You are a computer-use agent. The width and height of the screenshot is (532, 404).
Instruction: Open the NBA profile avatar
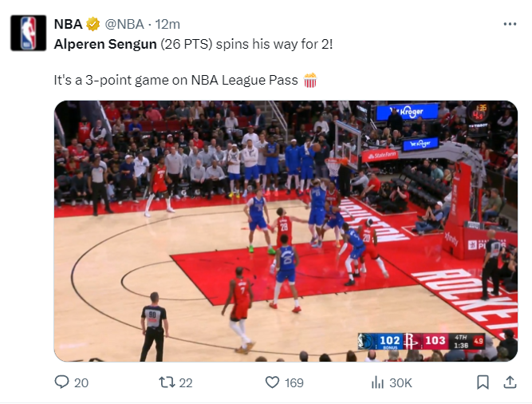click(x=28, y=33)
